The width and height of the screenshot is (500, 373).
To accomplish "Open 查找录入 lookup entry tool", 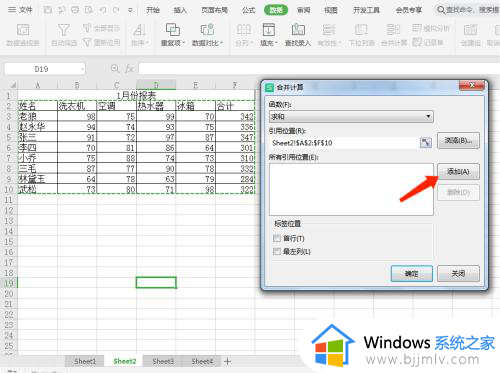I will (298, 35).
